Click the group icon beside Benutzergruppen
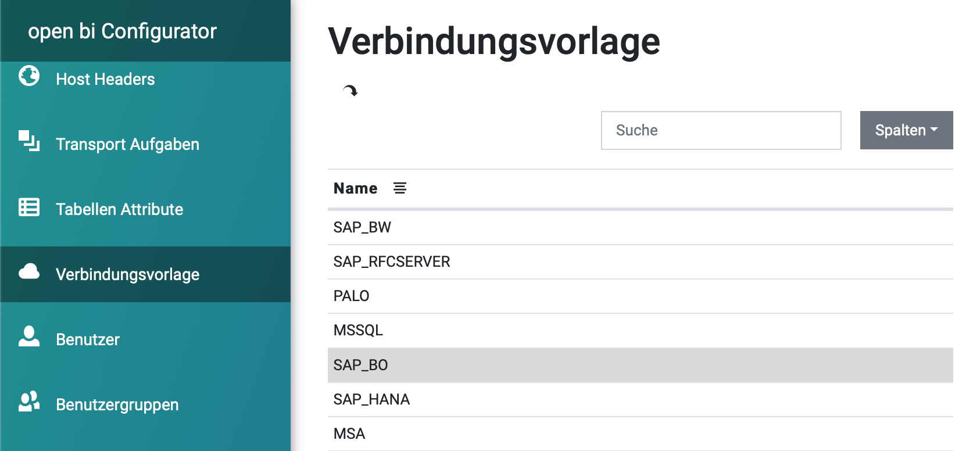This screenshot has width=980, height=451. tap(29, 401)
